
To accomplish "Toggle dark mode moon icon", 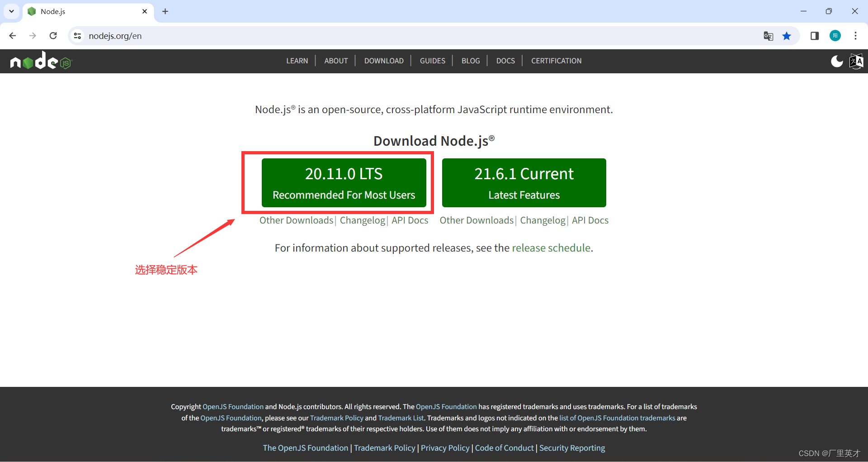I will coord(837,61).
